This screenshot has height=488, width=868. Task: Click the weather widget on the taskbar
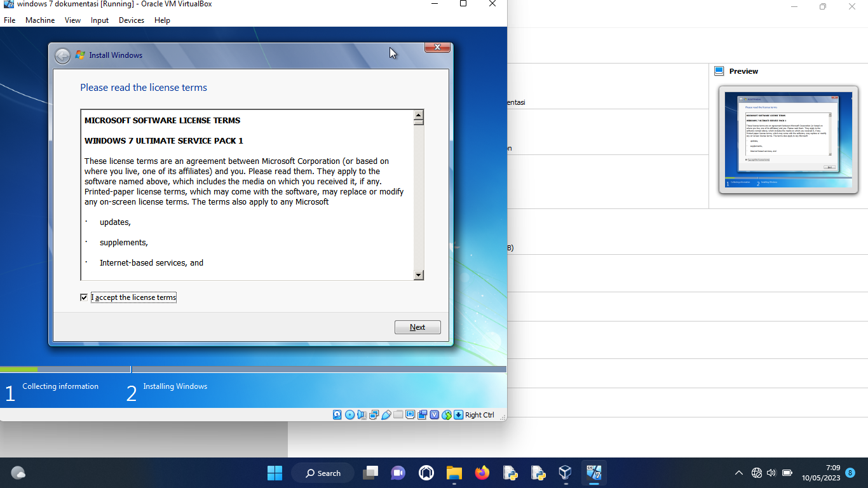tap(18, 473)
